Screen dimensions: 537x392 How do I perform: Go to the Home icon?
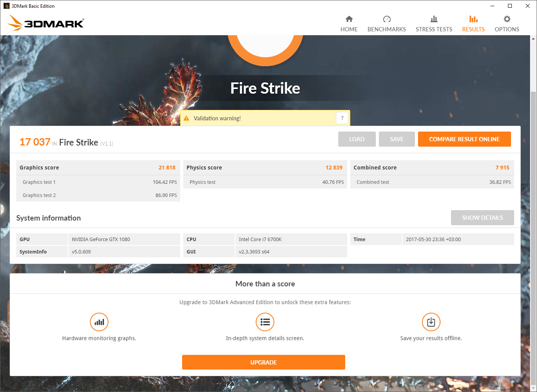349,19
